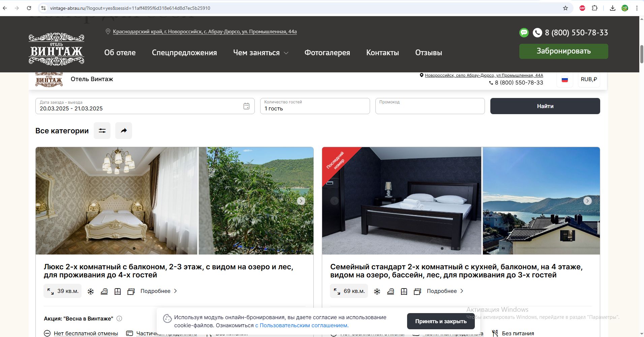Click air conditioning icon of Семейный стандарт room
The height and width of the screenshot is (337, 644).
(377, 291)
